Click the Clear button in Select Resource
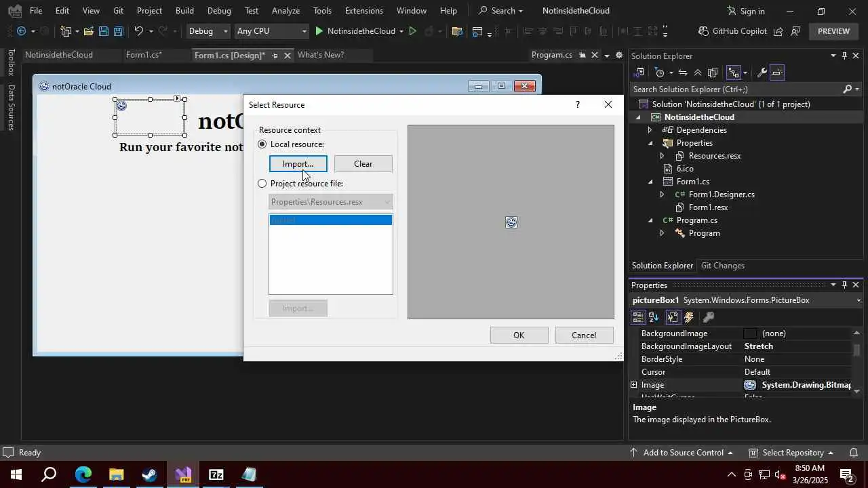This screenshot has height=488, width=868. (363, 164)
